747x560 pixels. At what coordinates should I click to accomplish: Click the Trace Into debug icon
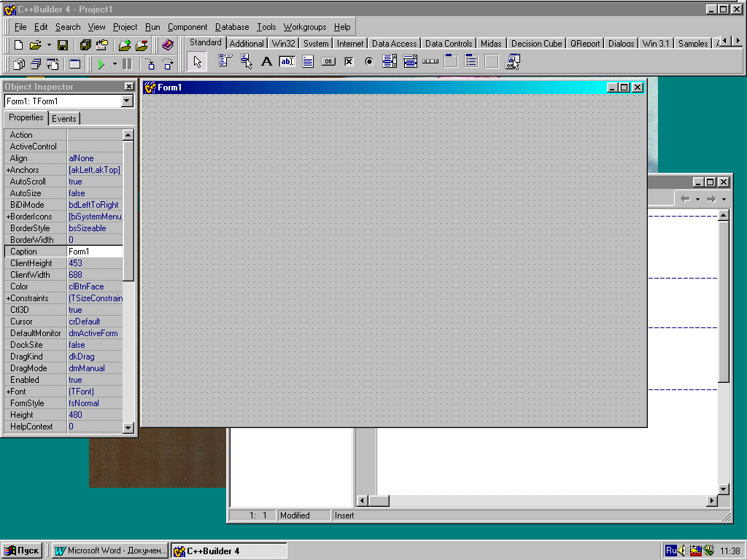150,64
